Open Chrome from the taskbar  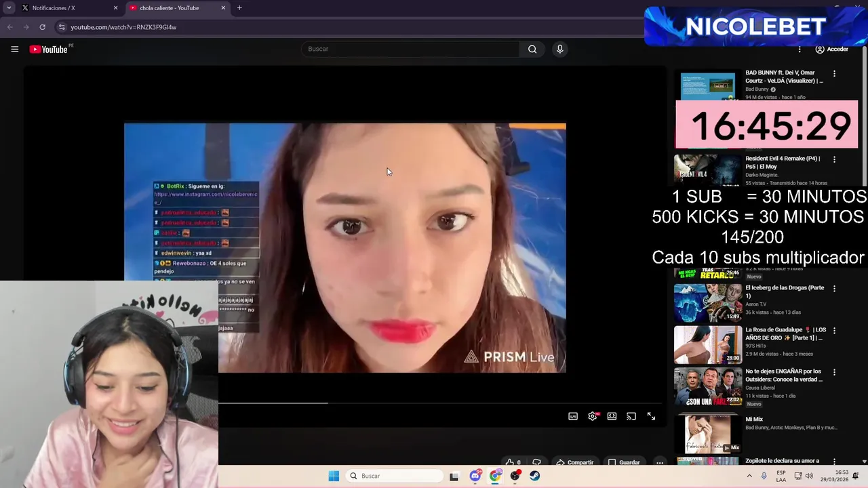[x=495, y=476]
